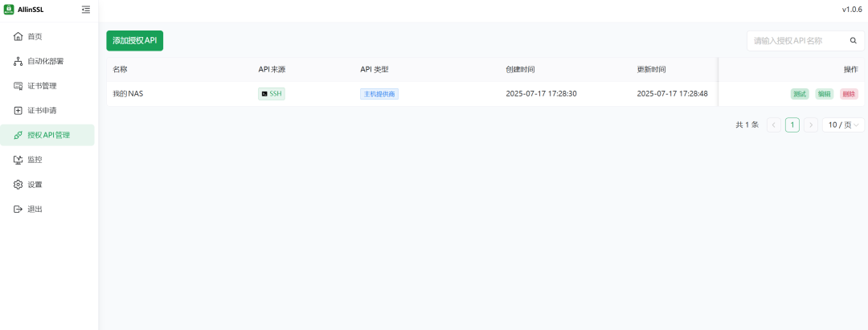Collapse the sidebar with the menu-fold icon
The image size is (868, 330).
[x=86, y=10]
